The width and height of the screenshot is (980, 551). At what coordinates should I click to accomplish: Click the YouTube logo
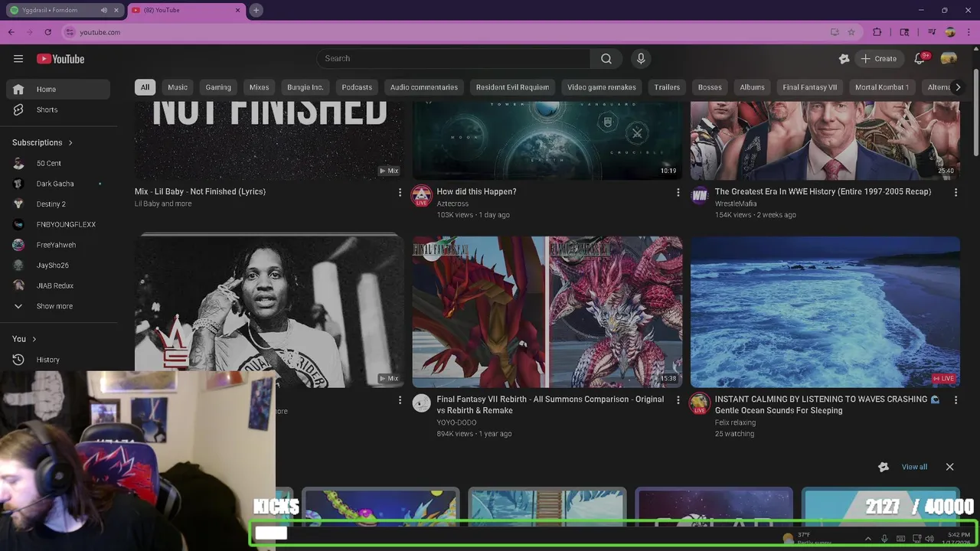[60, 59]
